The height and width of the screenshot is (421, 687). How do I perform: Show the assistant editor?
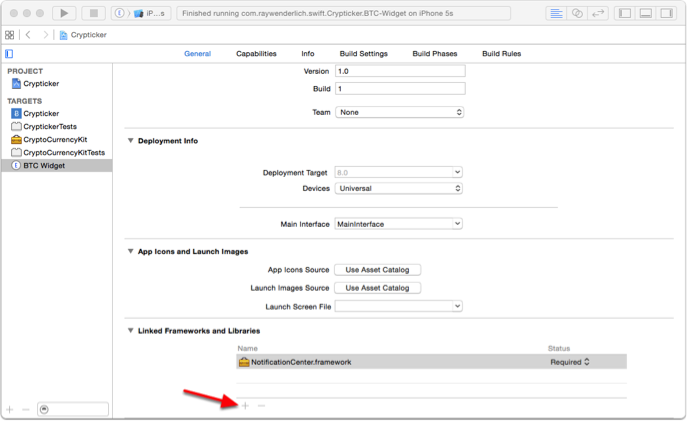(x=577, y=13)
